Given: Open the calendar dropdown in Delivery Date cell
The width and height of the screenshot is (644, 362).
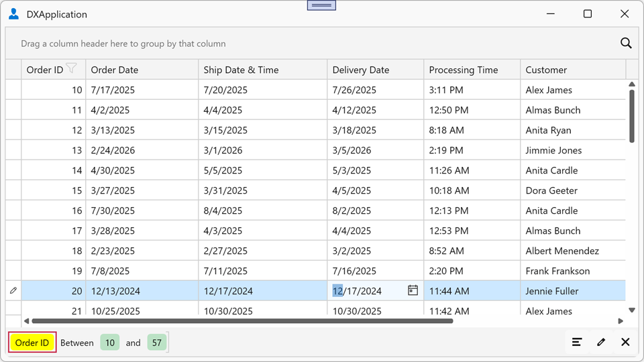Looking at the screenshot, I should [x=413, y=290].
